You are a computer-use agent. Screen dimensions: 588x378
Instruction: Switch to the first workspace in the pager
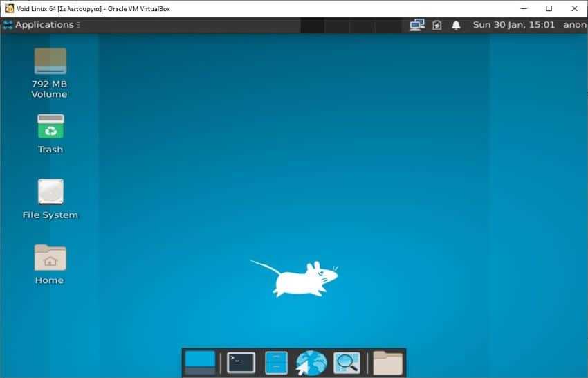click(x=312, y=25)
